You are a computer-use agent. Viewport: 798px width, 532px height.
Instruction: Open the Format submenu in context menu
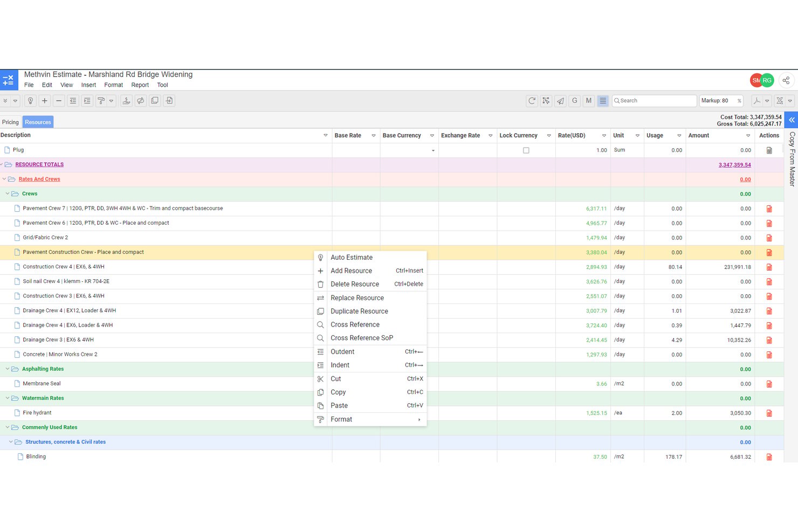[x=370, y=419]
